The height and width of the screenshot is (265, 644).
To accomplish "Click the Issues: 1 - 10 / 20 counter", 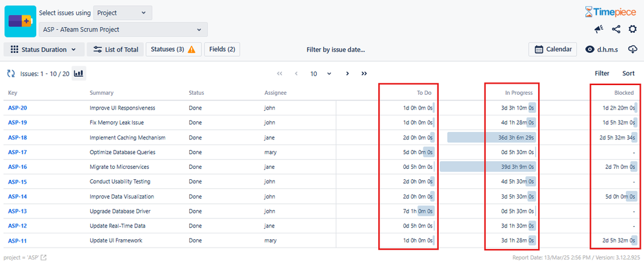I will coord(45,74).
